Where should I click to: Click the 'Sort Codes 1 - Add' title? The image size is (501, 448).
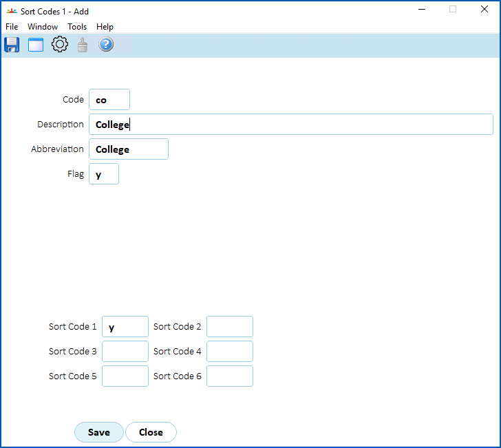tap(54, 12)
